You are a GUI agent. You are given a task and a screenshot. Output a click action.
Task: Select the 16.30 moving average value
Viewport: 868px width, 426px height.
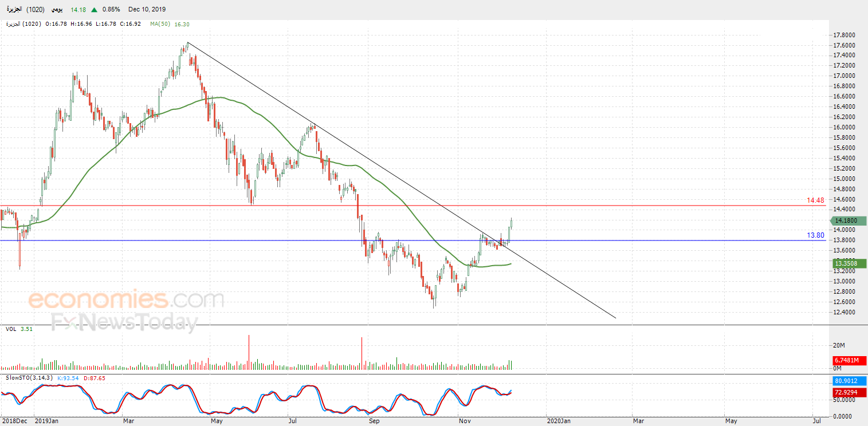[182, 24]
